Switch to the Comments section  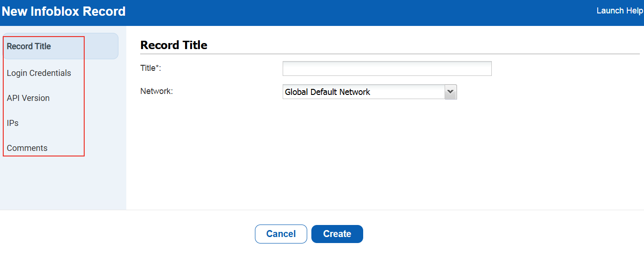coord(27,148)
